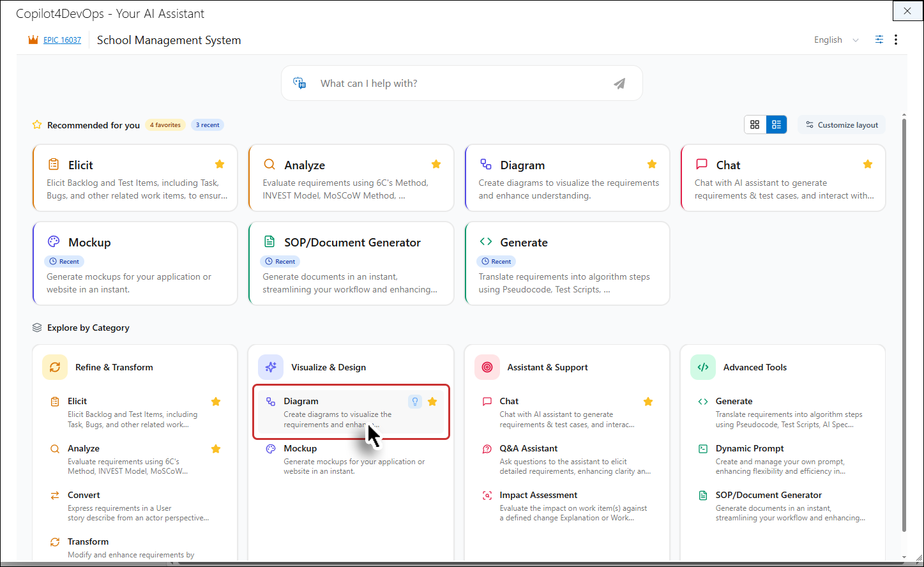This screenshot has width=924, height=567.
Task: Switch to the grid layout view
Action: tap(755, 125)
